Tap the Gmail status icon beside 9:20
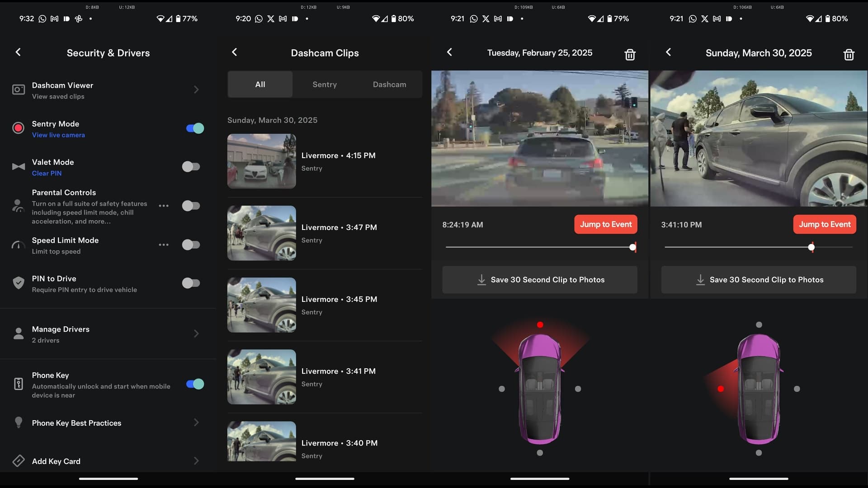This screenshot has height=488, width=868. tap(283, 19)
